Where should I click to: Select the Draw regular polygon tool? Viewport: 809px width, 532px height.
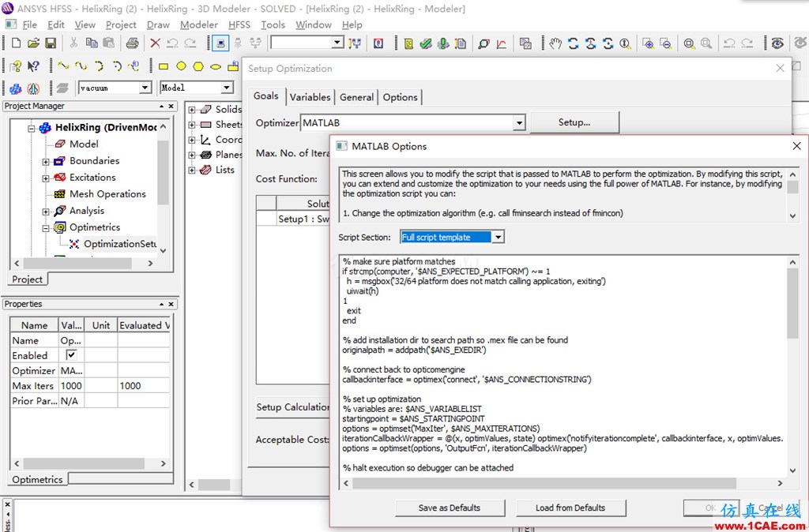[198, 66]
